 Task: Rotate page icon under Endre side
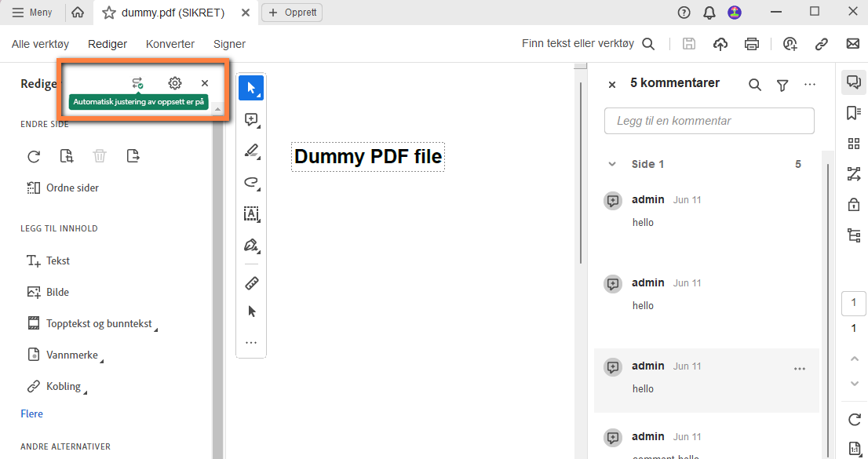(x=34, y=156)
